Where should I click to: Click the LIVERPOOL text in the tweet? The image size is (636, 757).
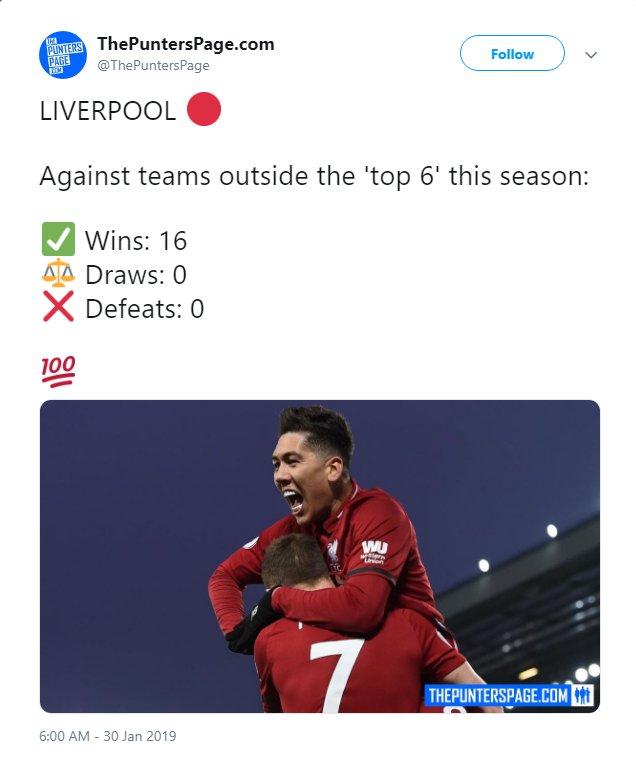tap(109, 111)
